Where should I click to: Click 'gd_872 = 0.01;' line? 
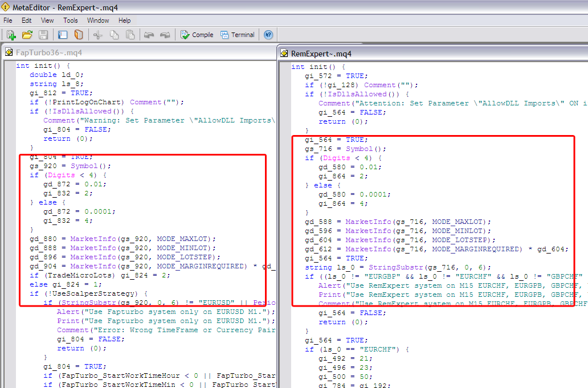(x=75, y=184)
